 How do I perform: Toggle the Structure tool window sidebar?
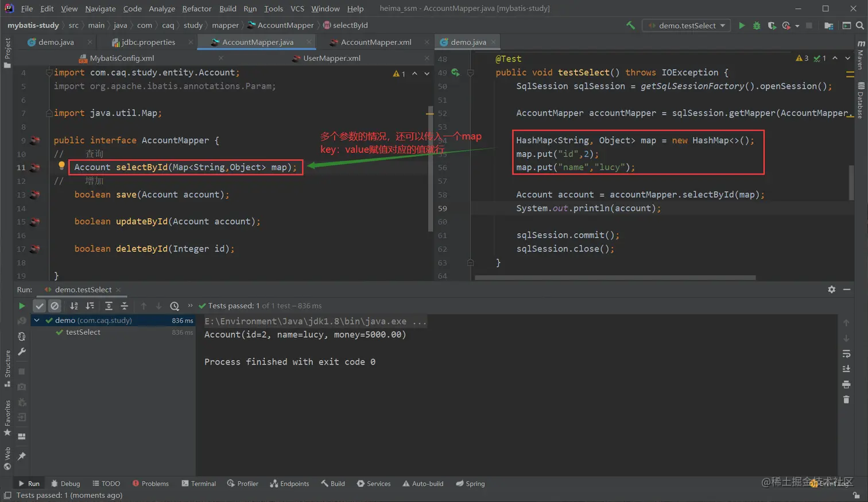click(7, 368)
